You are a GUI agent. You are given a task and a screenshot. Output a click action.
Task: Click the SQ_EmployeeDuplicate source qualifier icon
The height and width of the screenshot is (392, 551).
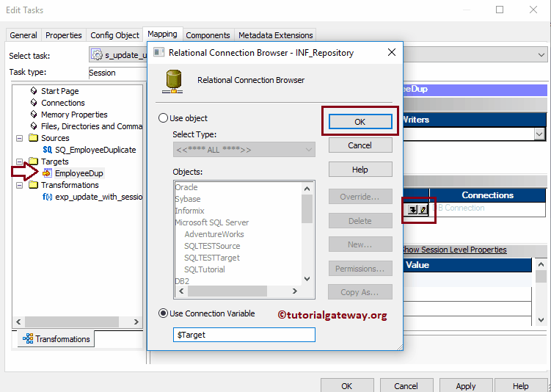[48, 150]
